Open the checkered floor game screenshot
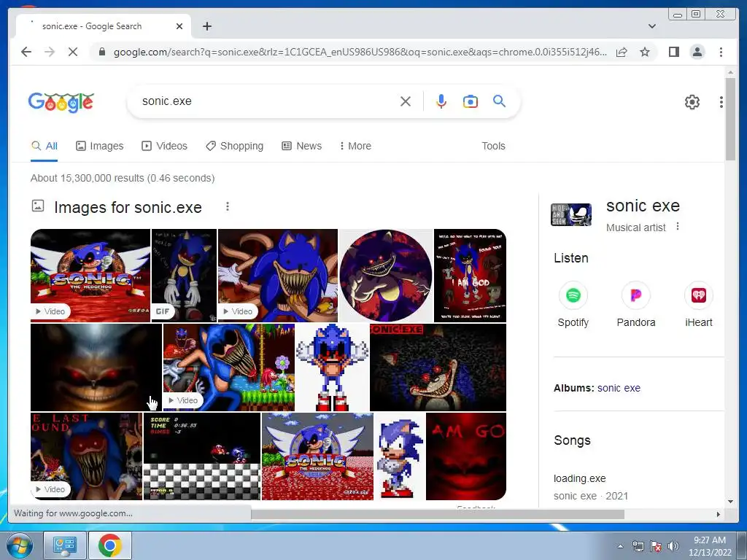The width and height of the screenshot is (747, 560). (x=202, y=456)
